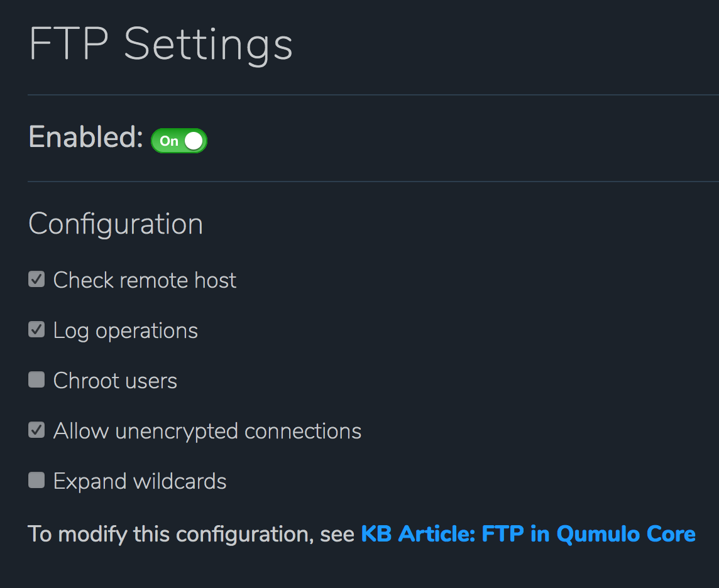Toggle the FTP Enabled switch off
This screenshot has width=719, height=588.
tap(179, 141)
